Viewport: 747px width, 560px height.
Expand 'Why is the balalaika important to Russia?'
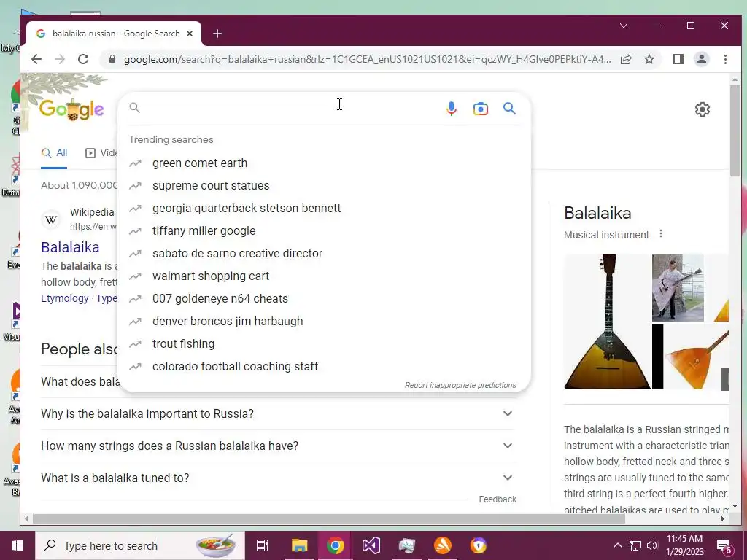point(276,414)
